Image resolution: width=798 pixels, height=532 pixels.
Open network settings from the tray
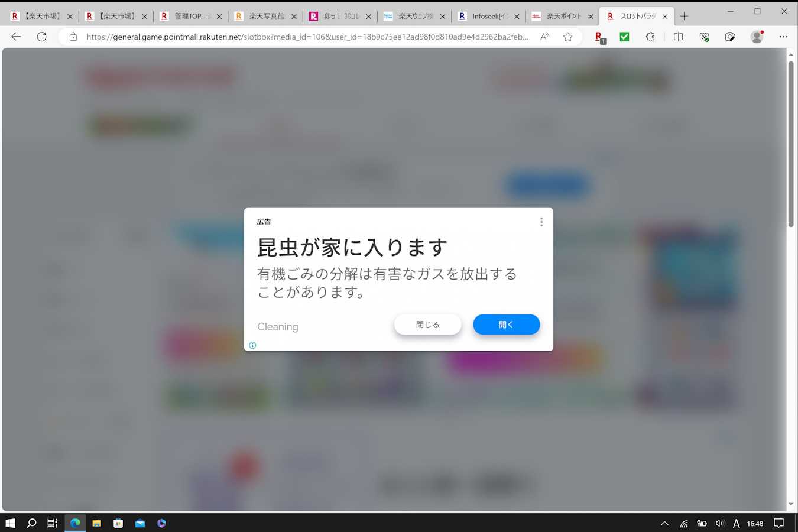tap(684, 523)
